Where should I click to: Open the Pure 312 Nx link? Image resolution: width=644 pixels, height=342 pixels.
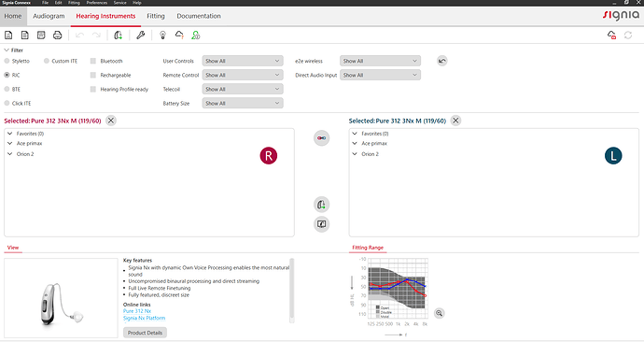point(137,311)
